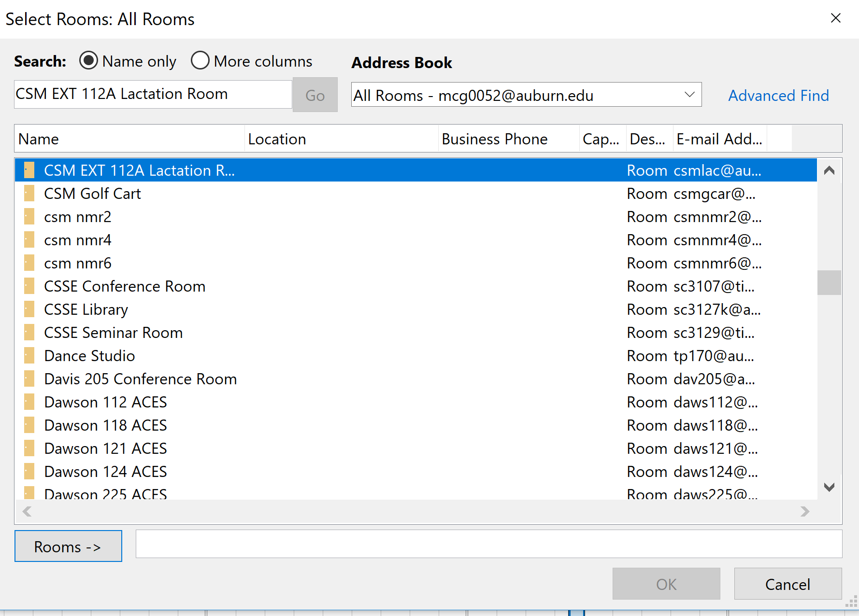Click the room icon for Dawson 112 ACES
The width and height of the screenshot is (859, 616).
coord(29,402)
